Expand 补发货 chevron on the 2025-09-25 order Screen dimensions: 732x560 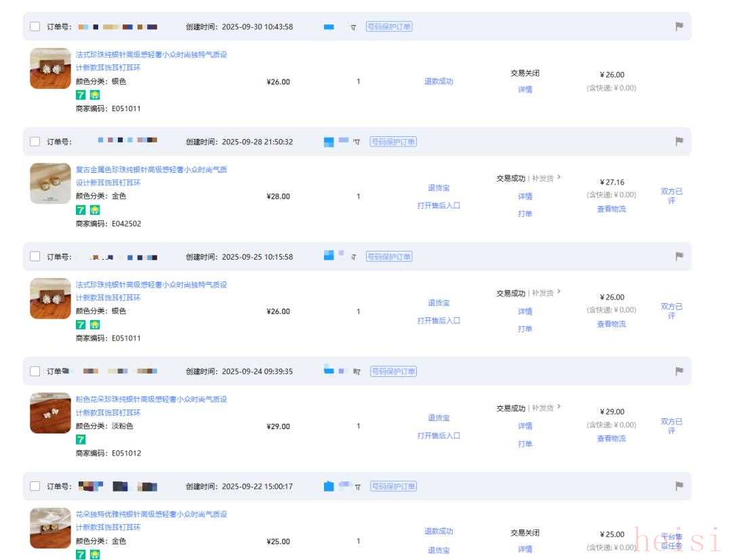click(558, 293)
